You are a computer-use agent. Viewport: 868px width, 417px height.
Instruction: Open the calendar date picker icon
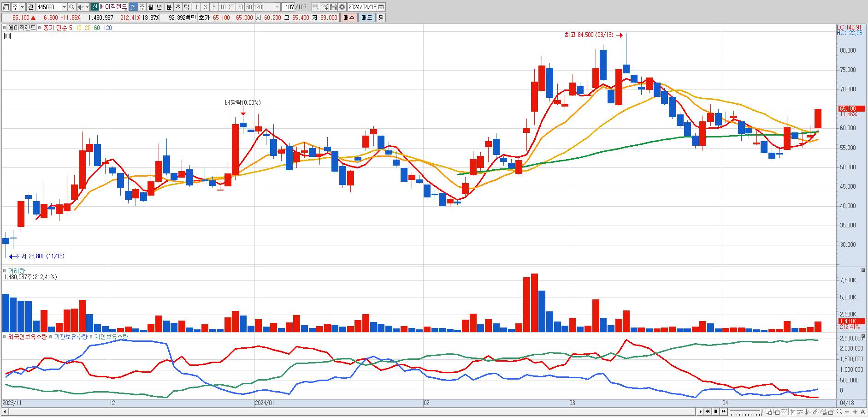[x=381, y=7]
